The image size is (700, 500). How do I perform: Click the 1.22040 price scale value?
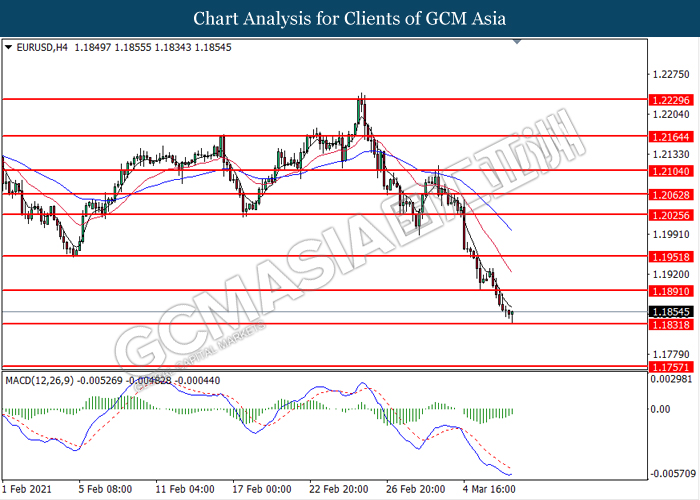pos(671,114)
